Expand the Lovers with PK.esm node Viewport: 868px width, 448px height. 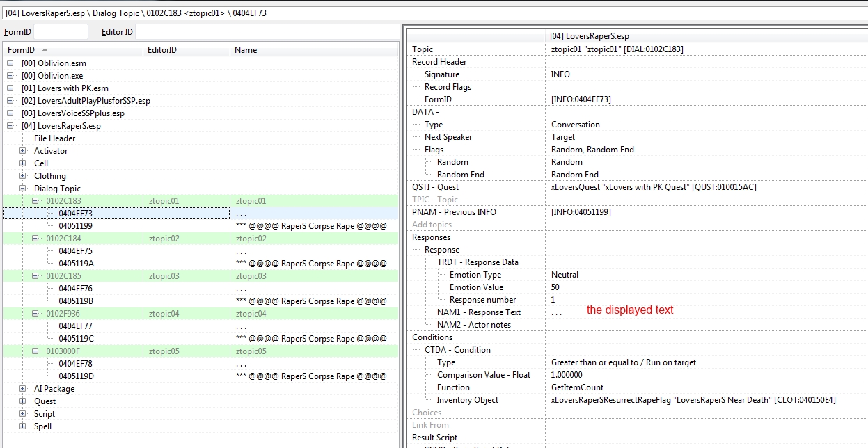pyautogui.click(x=10, y=88)
